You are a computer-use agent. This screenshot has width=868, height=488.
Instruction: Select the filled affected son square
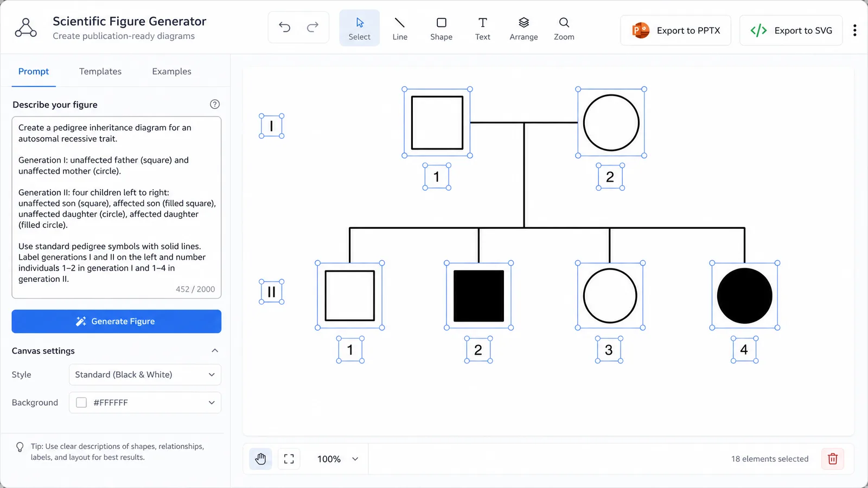click(479, 296)
